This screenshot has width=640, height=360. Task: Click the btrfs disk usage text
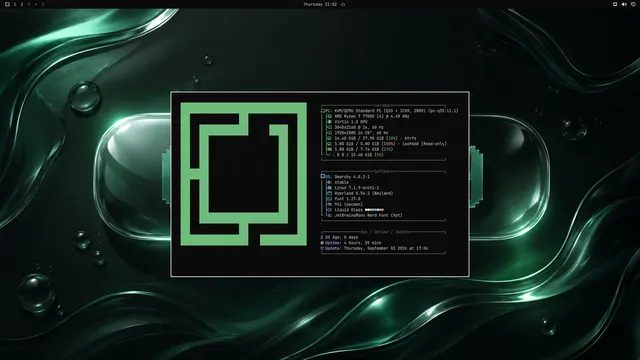coord(376,138)
